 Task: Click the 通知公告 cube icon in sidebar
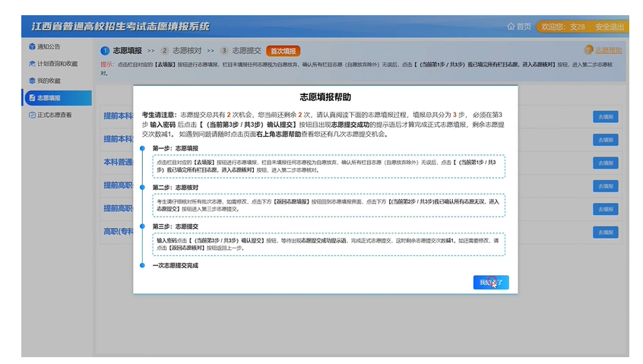coord(31,46)
